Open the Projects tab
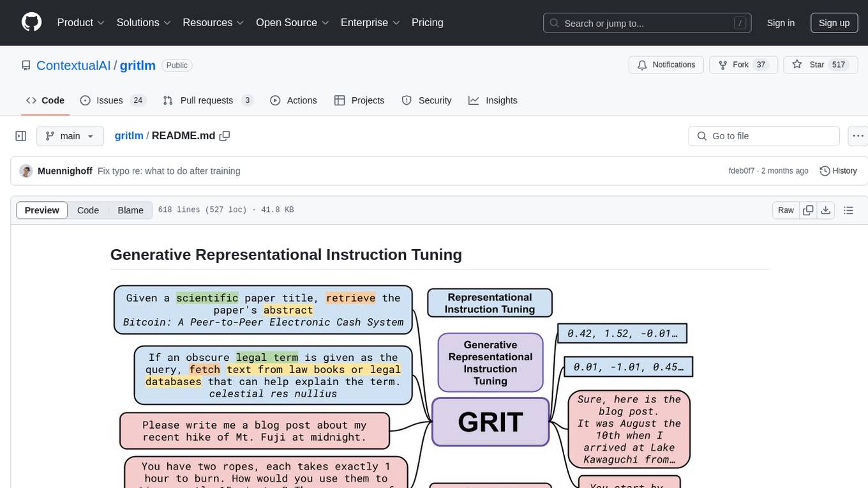Image resolution: width=868 pixels, height=488 pixels. 359,100
